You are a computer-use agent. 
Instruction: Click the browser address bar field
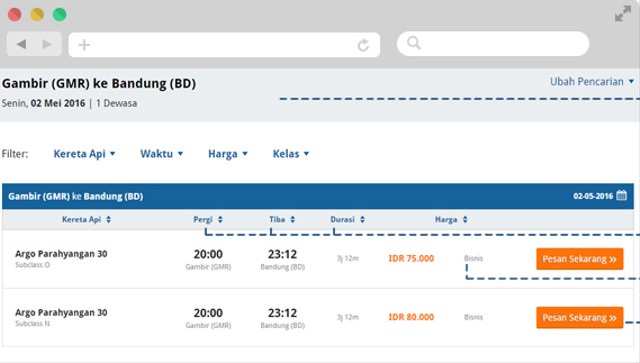[x=224, y=45]
